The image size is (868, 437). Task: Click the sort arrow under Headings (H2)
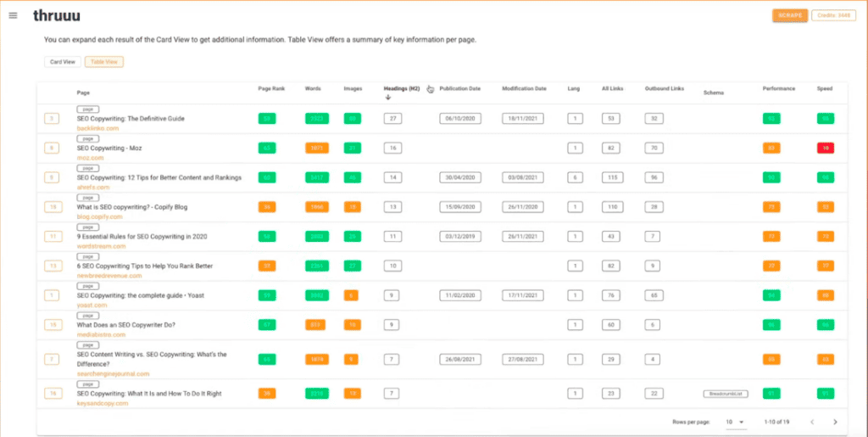pyautogui.click(x=388, y=98)
